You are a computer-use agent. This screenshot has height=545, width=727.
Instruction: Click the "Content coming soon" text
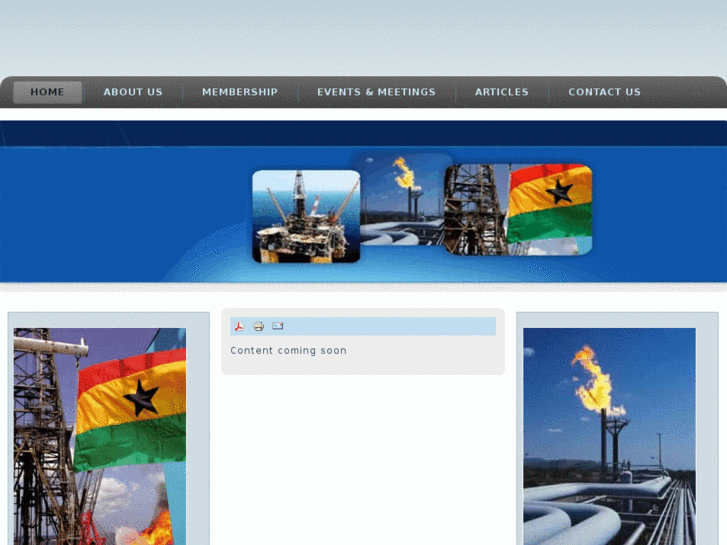coord(288,351)
